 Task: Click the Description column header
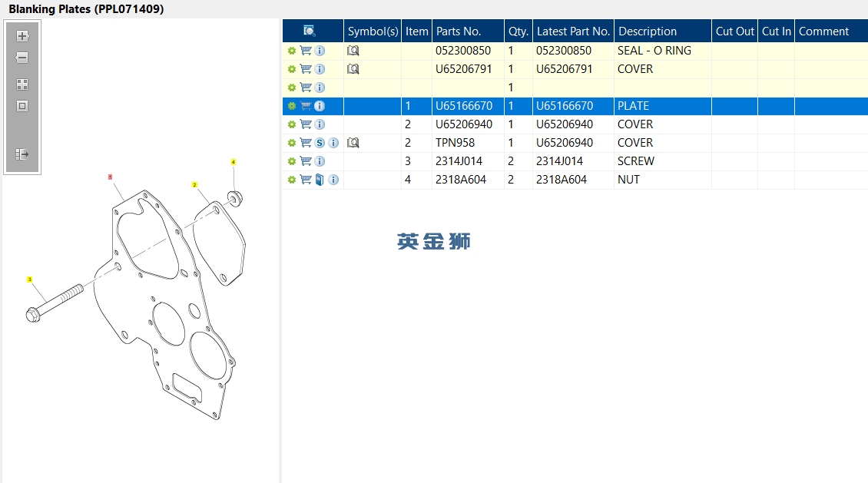[x=648, y=31]
